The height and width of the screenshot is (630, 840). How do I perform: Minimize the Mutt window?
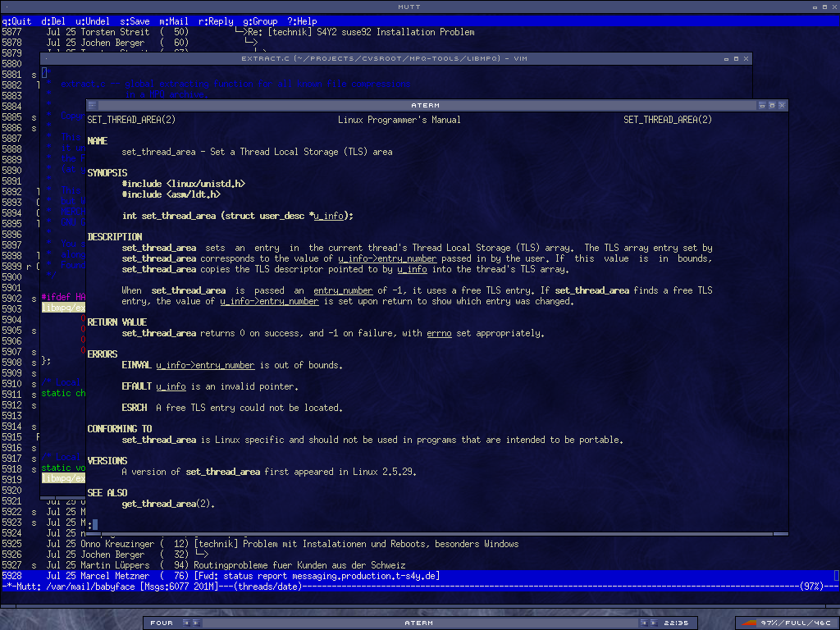815,7
